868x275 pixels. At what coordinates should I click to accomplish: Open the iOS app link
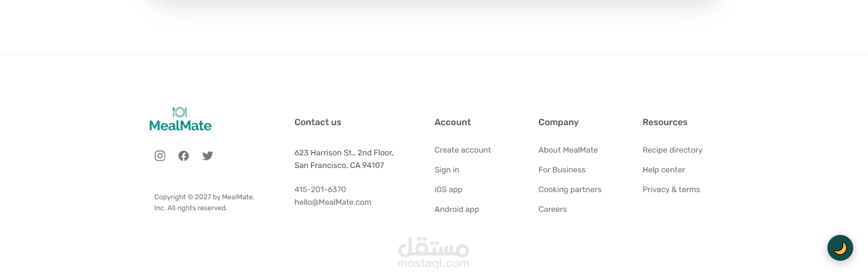coord(448,189)
